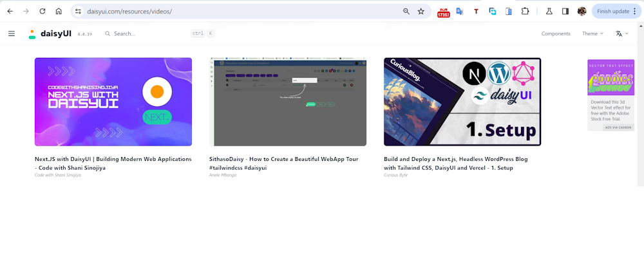Click author text Code with Shani Sinojiya
This screenshot has height=271, width=644.
[x=58, y=175]
